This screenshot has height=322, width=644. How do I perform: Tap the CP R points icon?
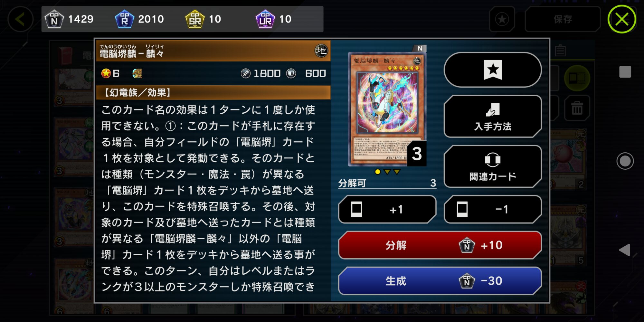[124, 19]
